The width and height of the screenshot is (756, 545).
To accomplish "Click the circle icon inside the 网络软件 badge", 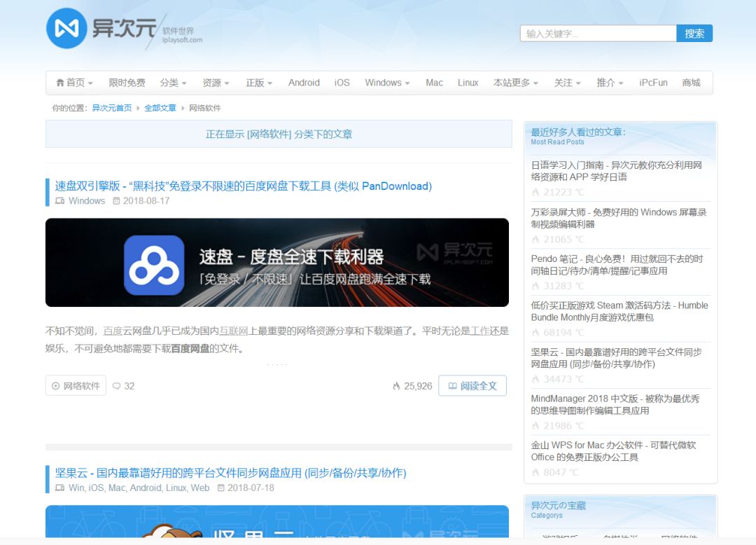I will coord(57,385).
